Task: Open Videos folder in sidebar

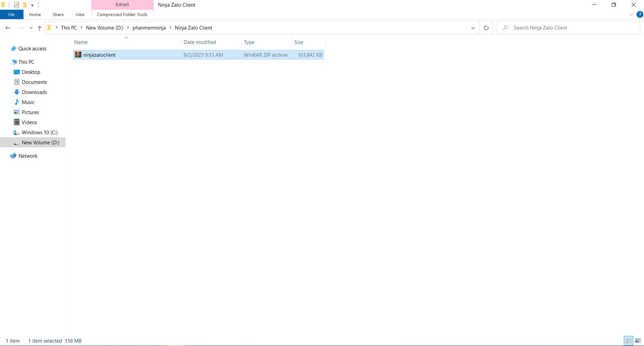Action: coord(29,122)
